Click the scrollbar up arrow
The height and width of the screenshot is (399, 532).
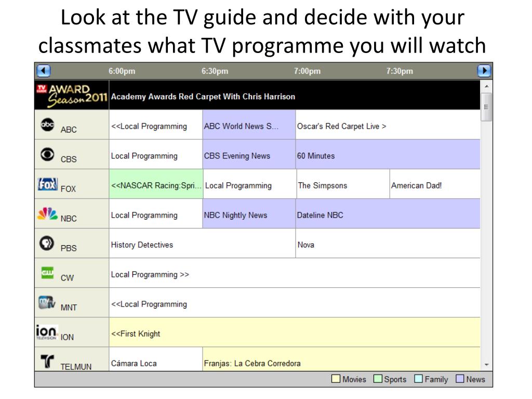[486, 87]
